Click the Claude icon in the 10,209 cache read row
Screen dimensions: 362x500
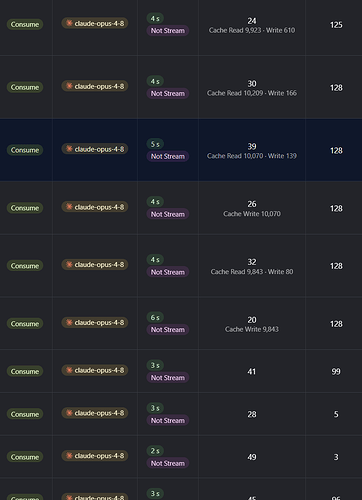(x=69, y=86)
